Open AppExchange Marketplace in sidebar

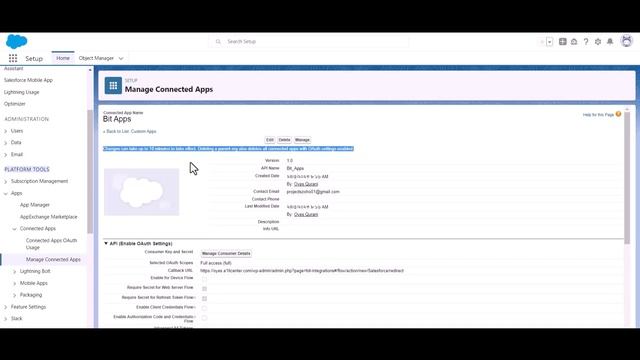(49, 217)
